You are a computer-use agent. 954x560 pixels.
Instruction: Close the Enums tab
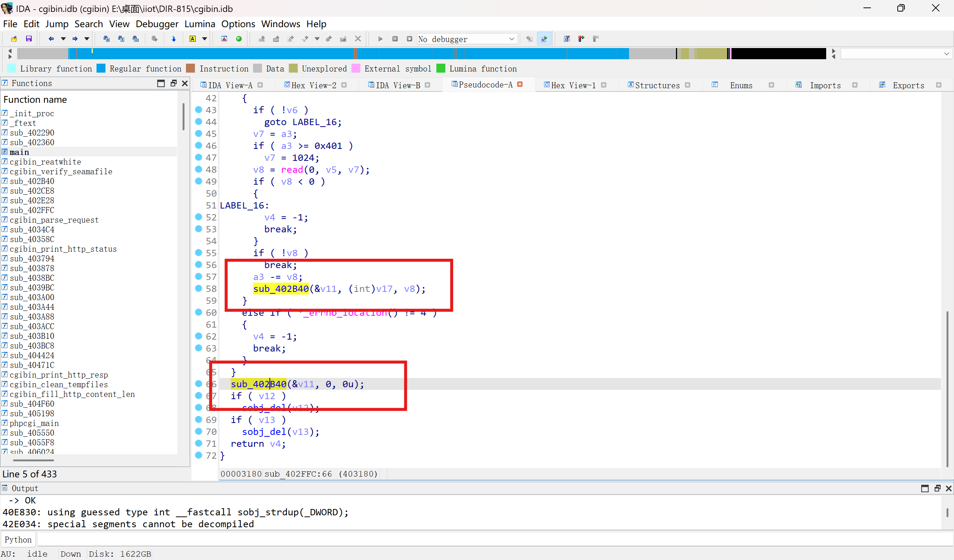click(x=771, y=85)
